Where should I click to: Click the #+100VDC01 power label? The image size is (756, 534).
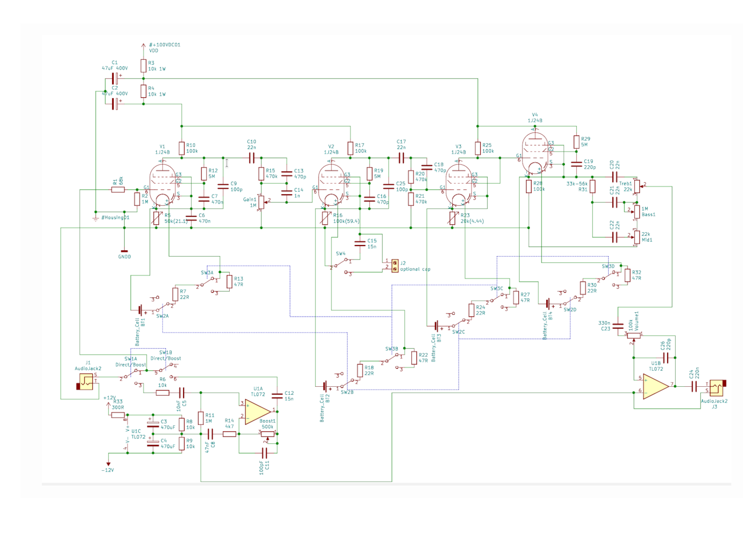165,45
